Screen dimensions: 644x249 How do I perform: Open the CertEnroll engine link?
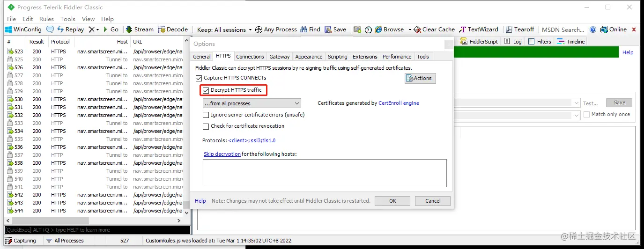coord(399,103)
